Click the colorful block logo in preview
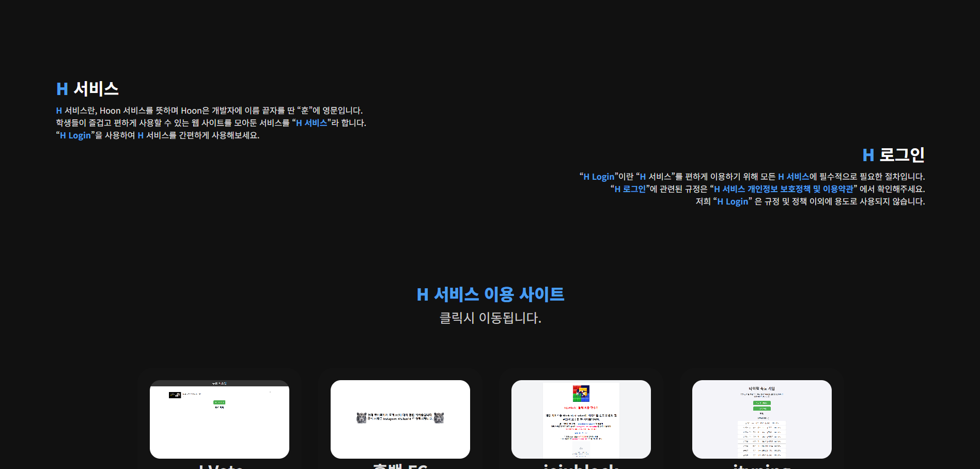This screenshot has height=469, width=980. [581, 393]
